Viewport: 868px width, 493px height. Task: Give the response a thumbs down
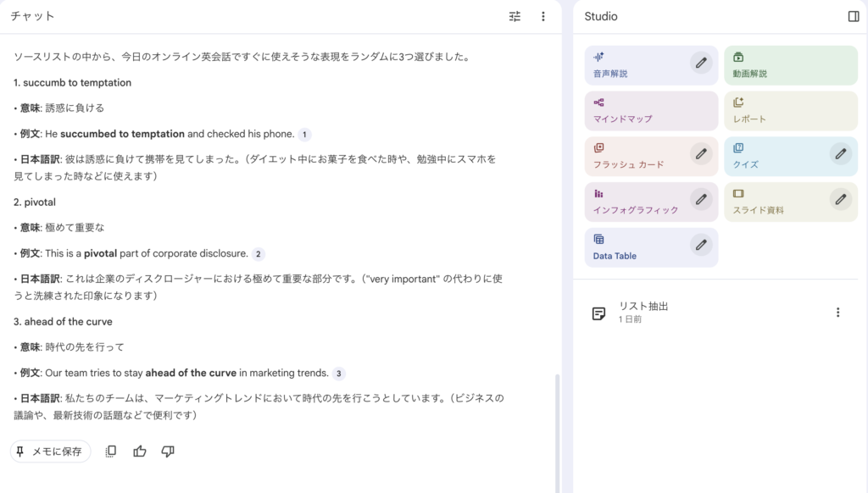pyautogui.click(x=168, y=451)
